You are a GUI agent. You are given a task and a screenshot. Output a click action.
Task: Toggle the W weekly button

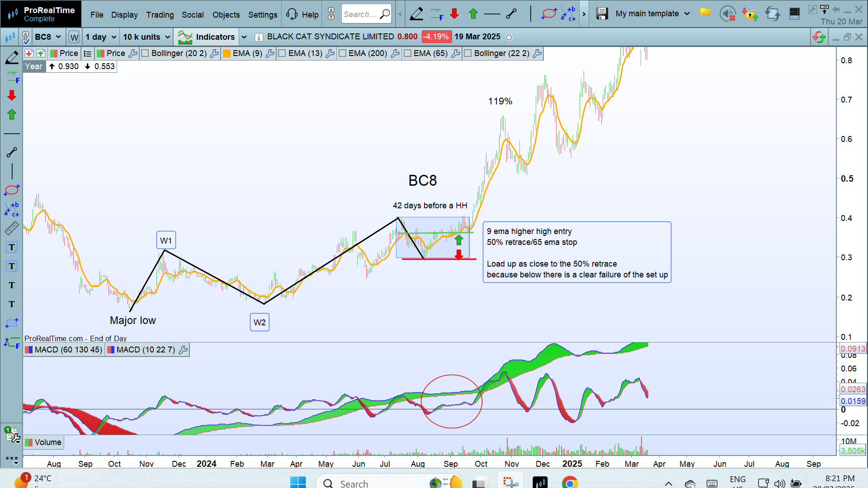point(74,37)
